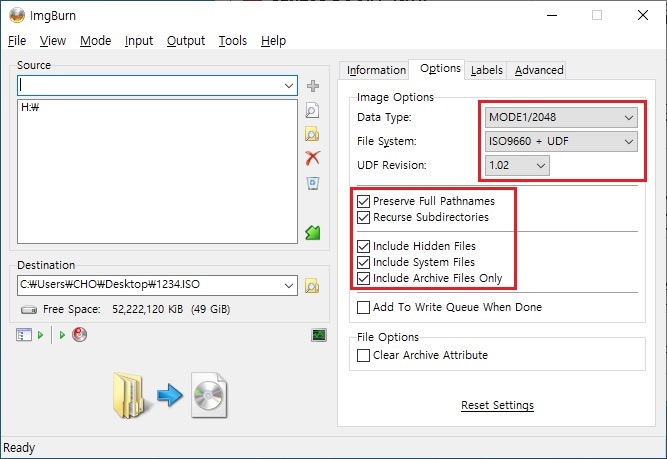Uncheck Recurse Subdirectories
The height and width of the screenshot is (459, 667).
click(363, 217)
